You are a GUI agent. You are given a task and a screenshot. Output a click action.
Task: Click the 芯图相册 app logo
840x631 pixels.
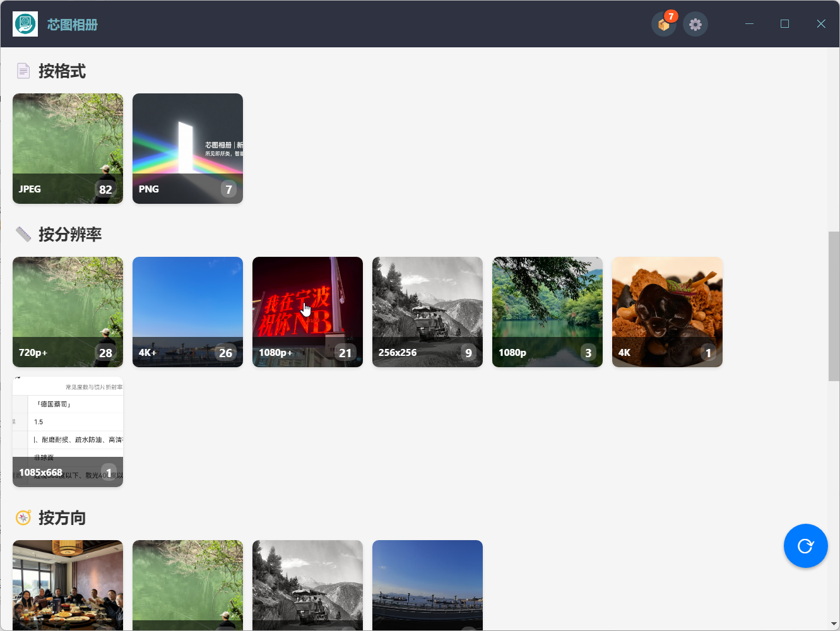[25, 24]
